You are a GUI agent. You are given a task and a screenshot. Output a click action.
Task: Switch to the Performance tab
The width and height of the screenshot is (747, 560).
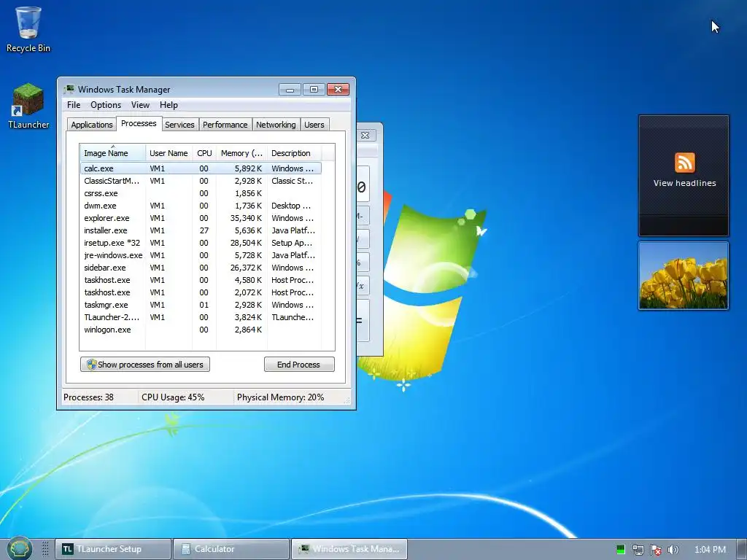coord(225,124)
